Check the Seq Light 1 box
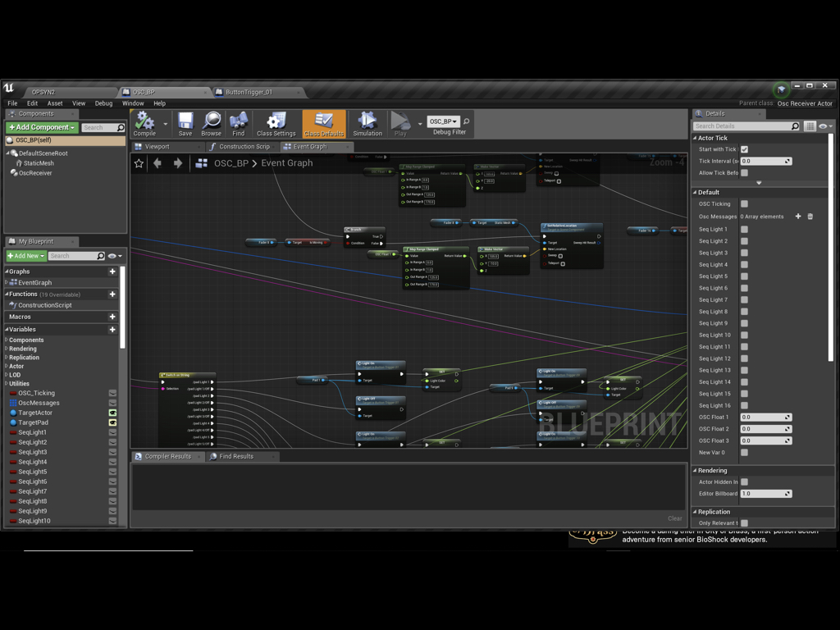The height and width of the screenshot is (630, 840). [x=744, y=230]
